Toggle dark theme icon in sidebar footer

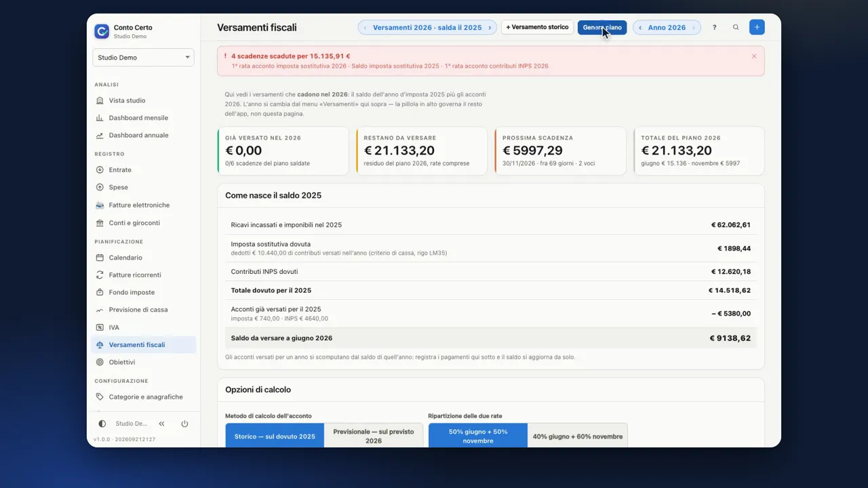click(102, 424)
